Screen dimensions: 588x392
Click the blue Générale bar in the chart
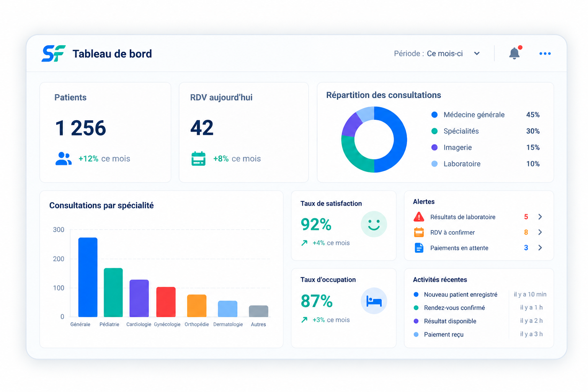pyautogui.click(x=88, y=277)
